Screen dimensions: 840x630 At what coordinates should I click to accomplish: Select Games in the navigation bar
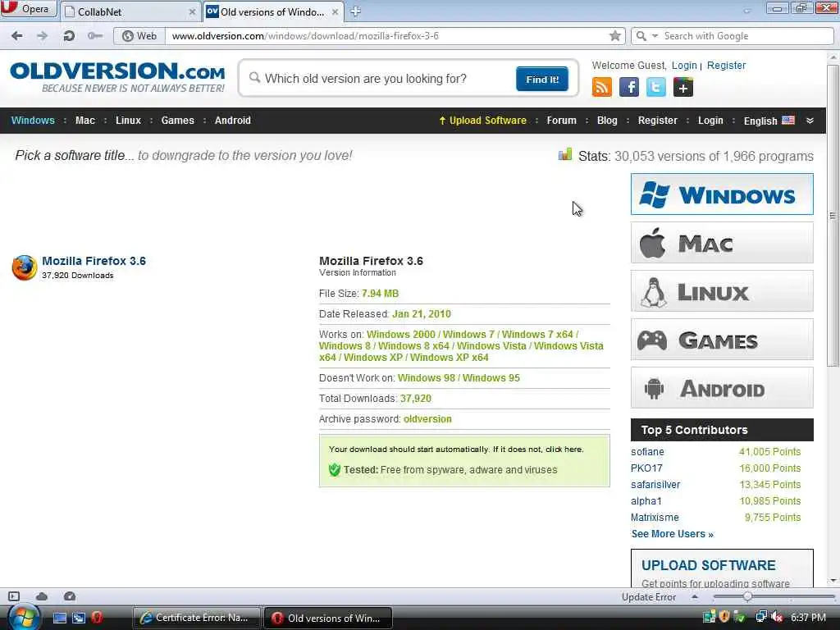coord(177,121)
